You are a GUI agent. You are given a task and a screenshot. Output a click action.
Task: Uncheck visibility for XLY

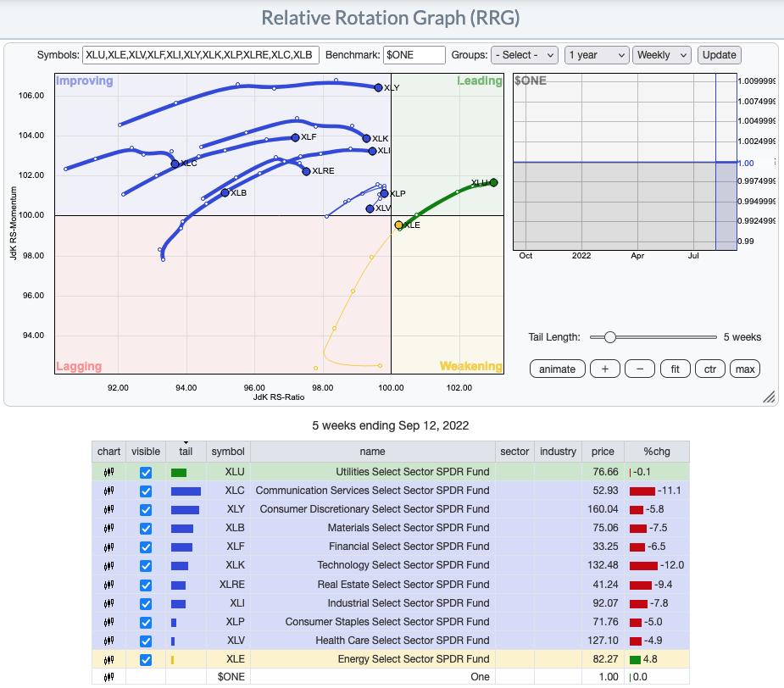point(146,510)
